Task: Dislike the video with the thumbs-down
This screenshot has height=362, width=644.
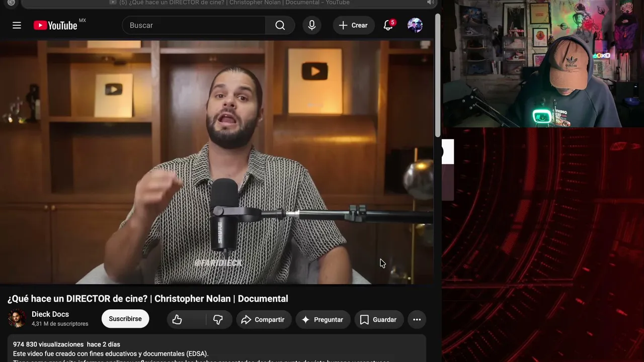Action: (x=218, y=319)
